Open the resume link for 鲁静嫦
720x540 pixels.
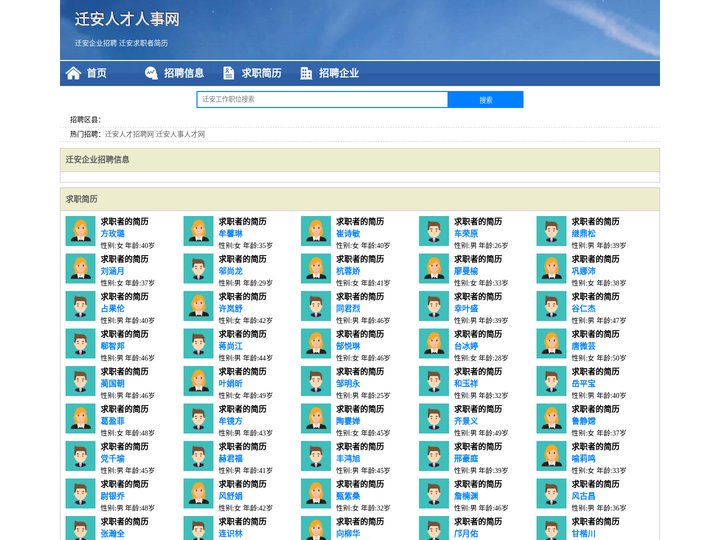[584, 421]
